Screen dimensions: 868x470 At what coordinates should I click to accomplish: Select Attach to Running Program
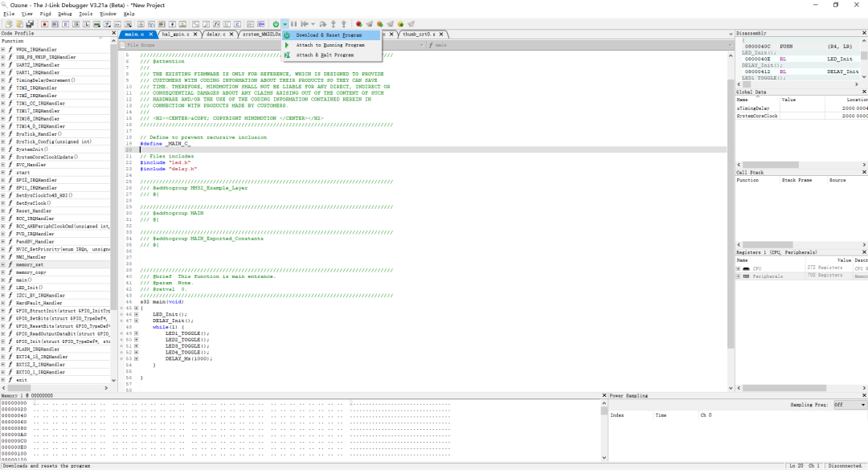click(330, 45)
